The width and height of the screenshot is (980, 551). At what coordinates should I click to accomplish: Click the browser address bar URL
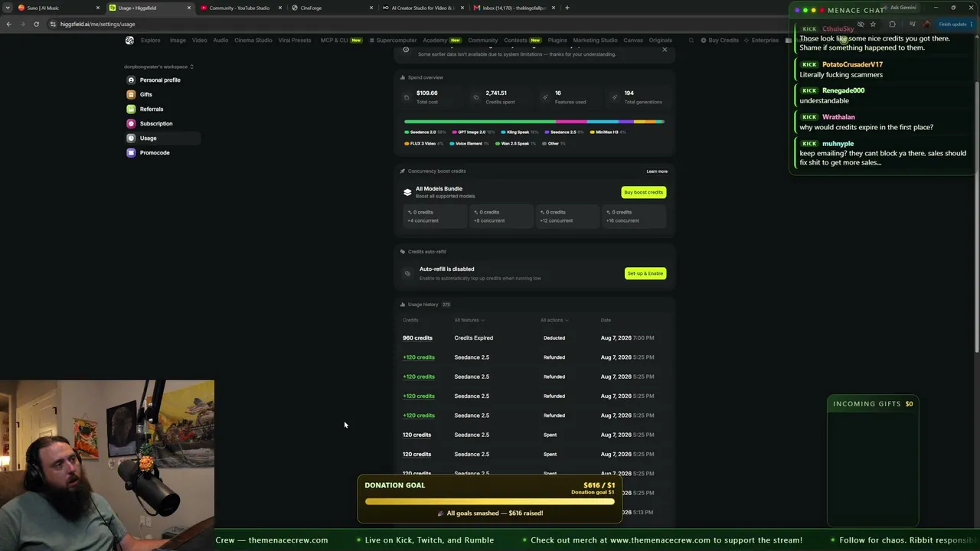tap(97, 24)
